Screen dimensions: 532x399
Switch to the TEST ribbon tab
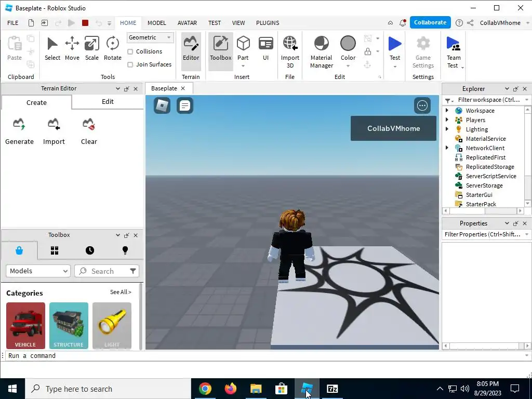coord(215,23)
